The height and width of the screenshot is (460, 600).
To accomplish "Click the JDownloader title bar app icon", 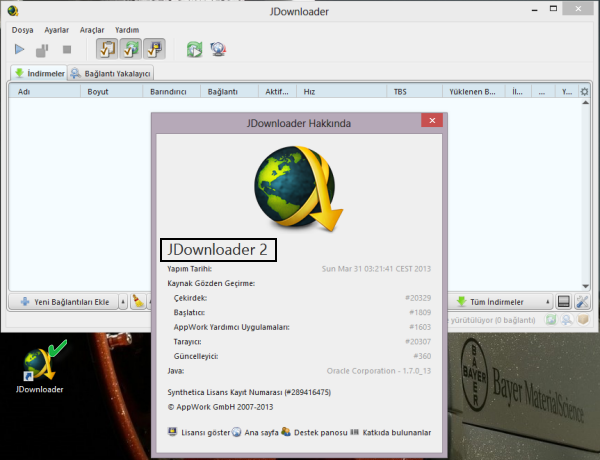I will 13,11.
